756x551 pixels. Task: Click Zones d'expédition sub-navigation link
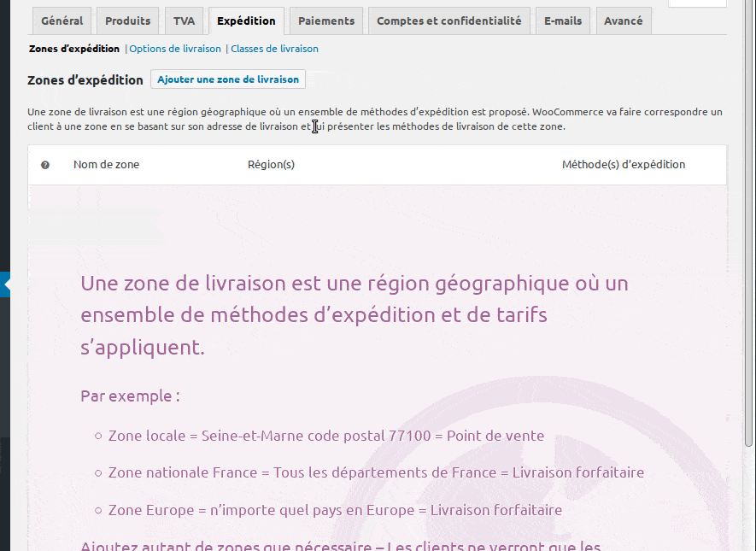pos(74,49)
